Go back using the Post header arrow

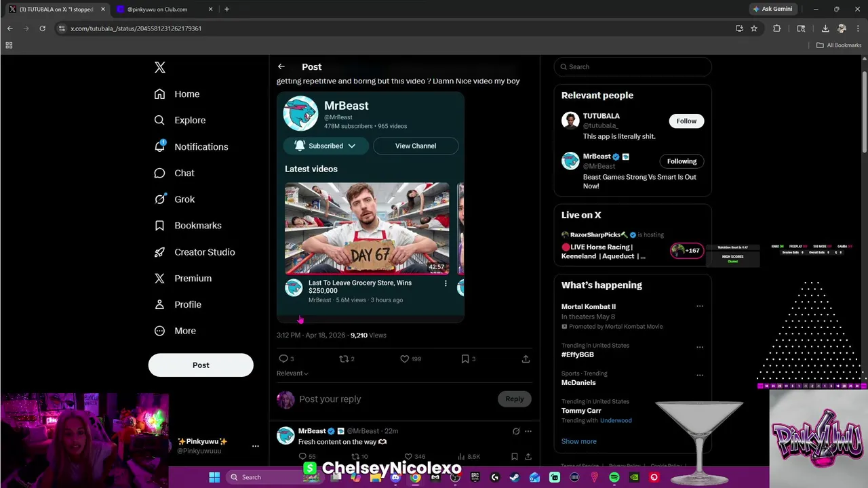(x=281, y=66)
